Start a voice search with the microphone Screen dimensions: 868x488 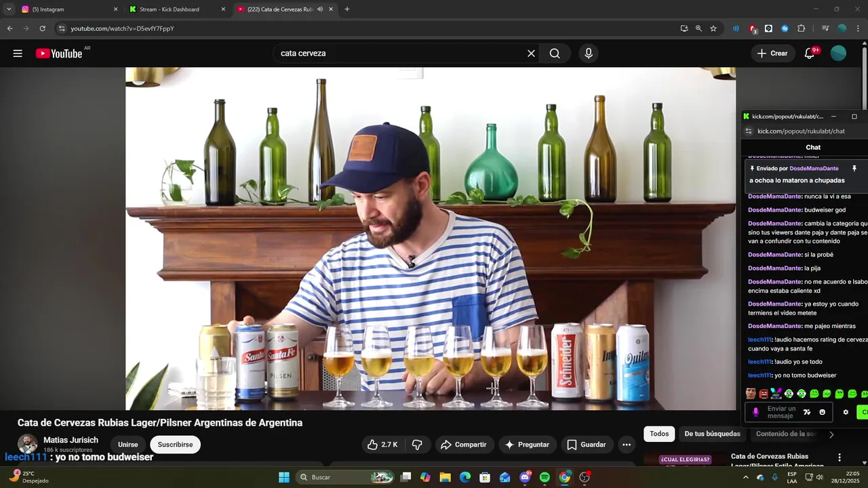coord(589,54)
